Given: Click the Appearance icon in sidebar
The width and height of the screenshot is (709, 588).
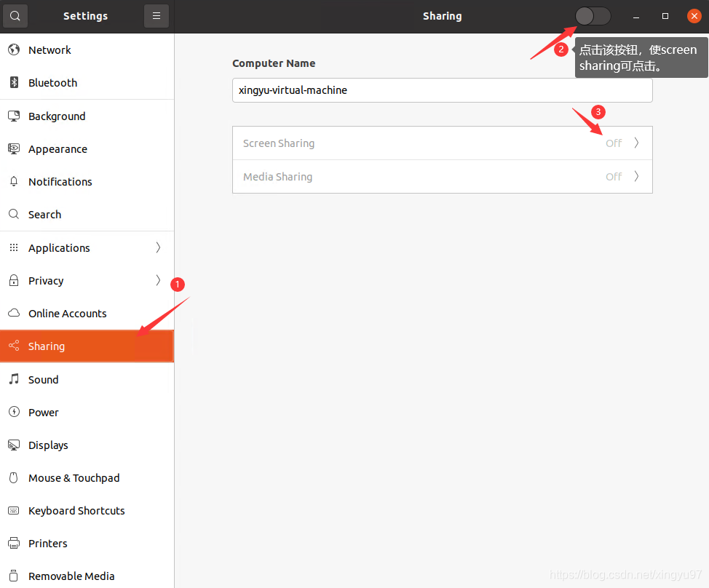Looking at the screenshot, I should [x=14, y=148].
